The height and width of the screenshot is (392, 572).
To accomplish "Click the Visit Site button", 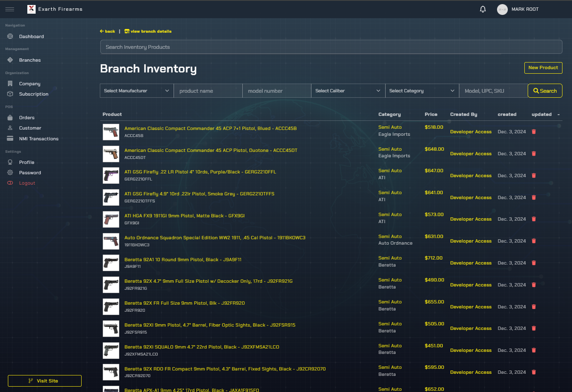I will [x=45, y=381].
